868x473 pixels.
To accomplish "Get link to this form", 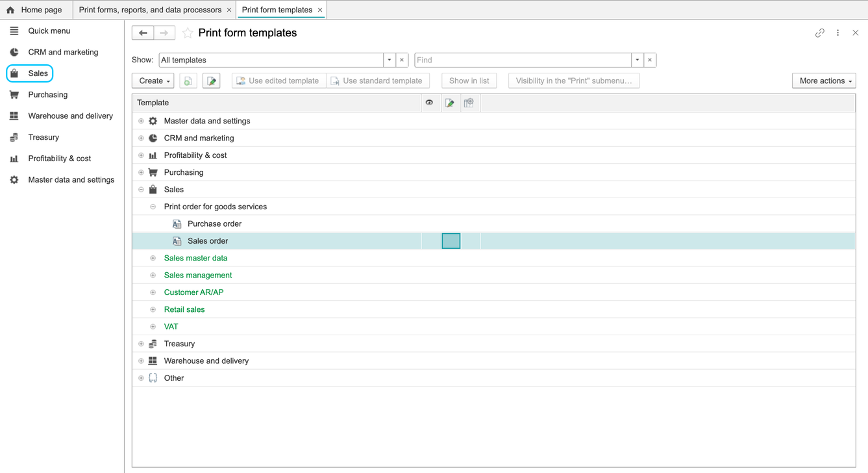I will [x=820, y=33].
